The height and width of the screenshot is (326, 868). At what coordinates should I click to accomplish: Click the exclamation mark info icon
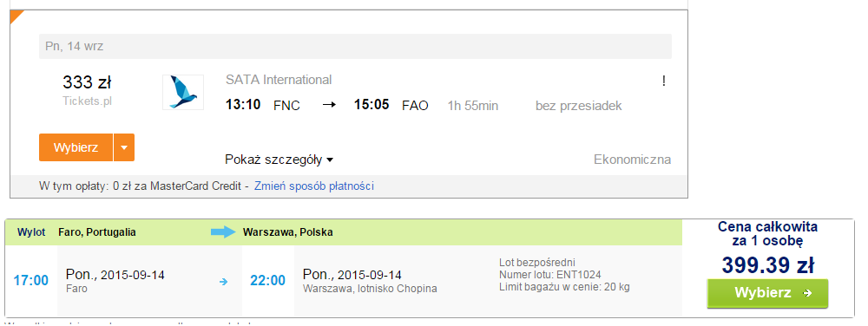[664, 81]
